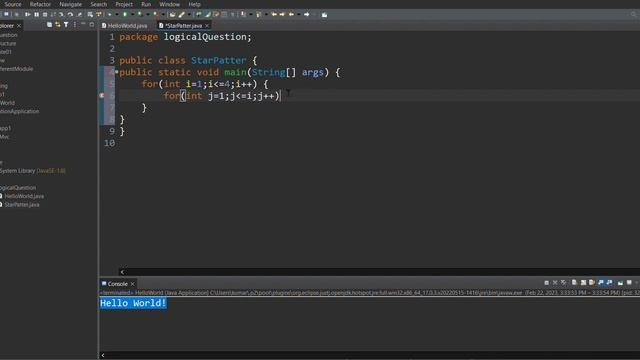This screenshot has height=360, width=640.
Task: Open the Window menu
Action: coord(169,4)
